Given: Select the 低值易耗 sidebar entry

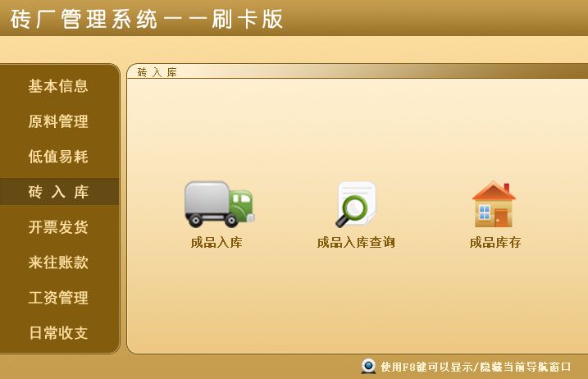Looking at the screenshot, I should coord(58,157).
